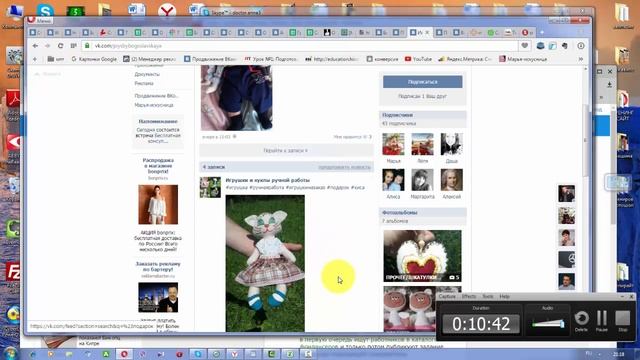Open the Документы sidebar link

(147, 74)
